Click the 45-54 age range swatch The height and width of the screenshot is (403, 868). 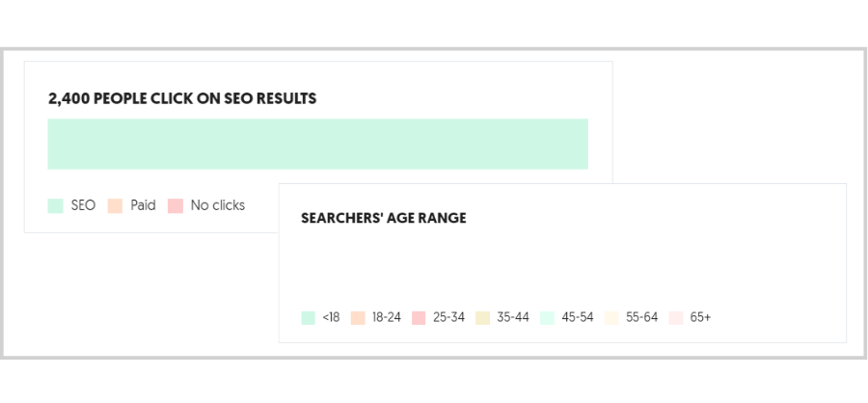[547, 318]
